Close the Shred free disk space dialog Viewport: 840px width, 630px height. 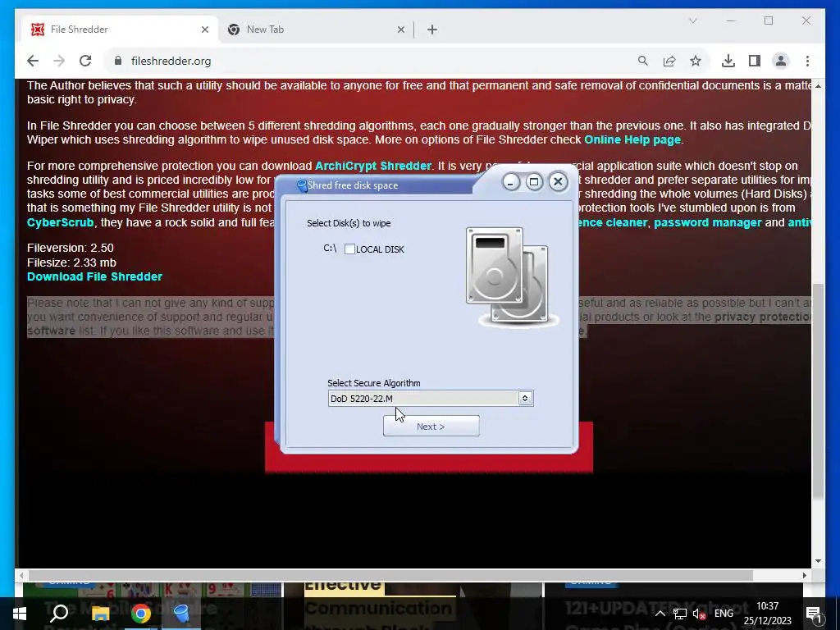558,181
